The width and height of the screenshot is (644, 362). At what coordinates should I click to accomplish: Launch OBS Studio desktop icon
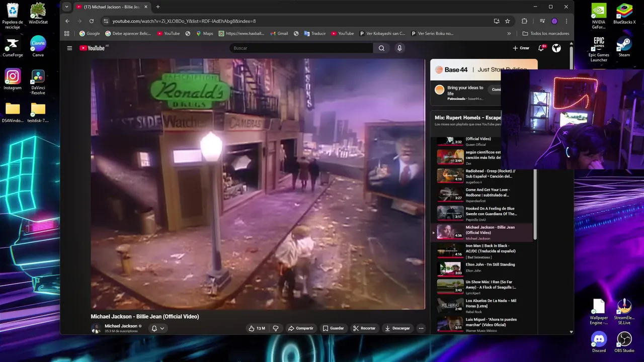click(624, 341)
